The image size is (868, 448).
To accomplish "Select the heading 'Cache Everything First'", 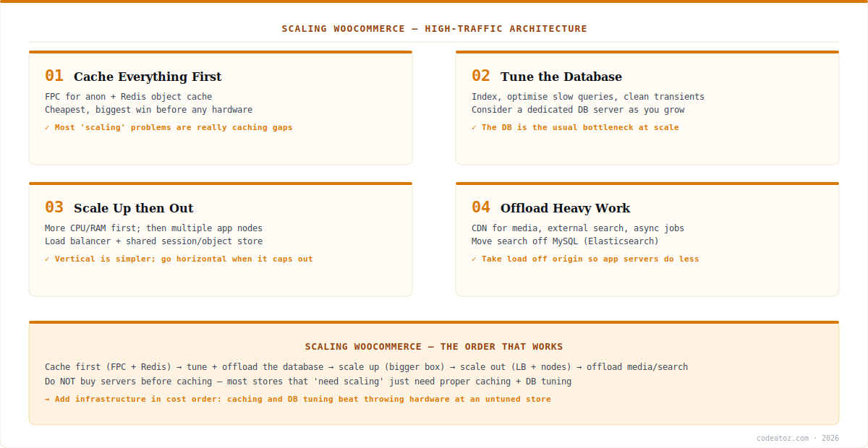I will click(148, 77).
